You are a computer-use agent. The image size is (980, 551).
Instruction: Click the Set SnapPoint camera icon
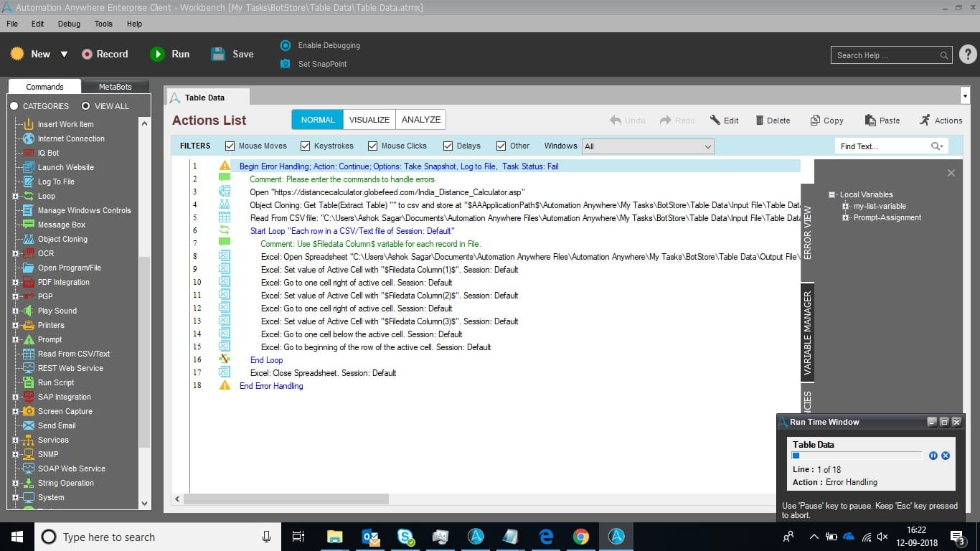pyautogui.click(x=285, y=64)
